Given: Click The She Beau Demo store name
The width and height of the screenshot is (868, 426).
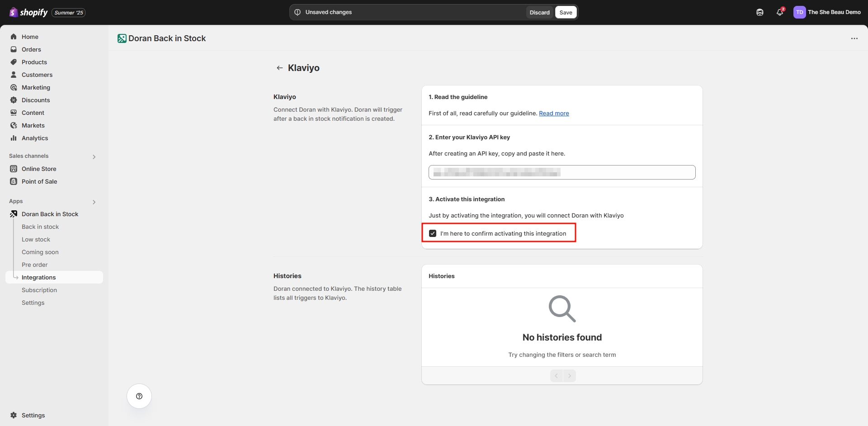Looking at the screenshot, I should pos(834,12).
